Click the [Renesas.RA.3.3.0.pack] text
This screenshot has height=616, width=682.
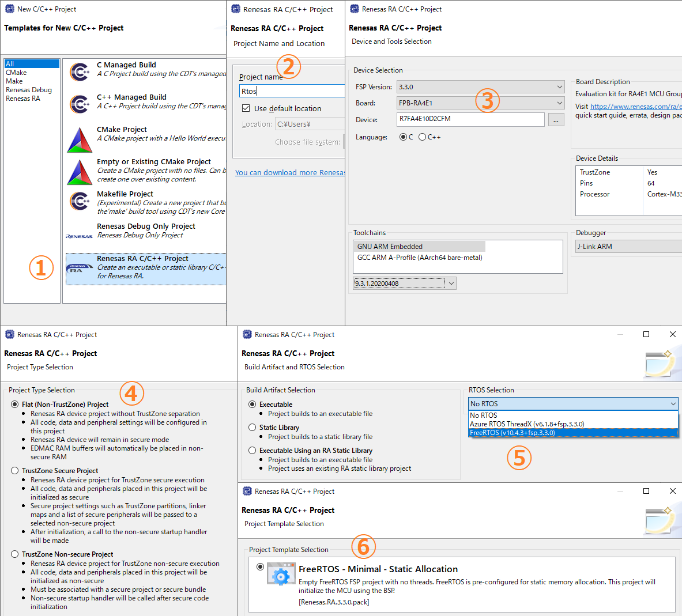334,602
